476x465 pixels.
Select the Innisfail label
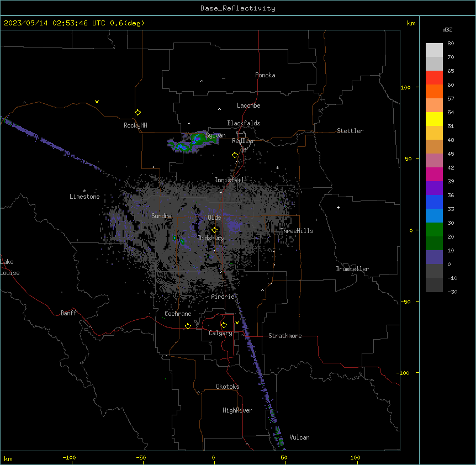coord(230,180)
